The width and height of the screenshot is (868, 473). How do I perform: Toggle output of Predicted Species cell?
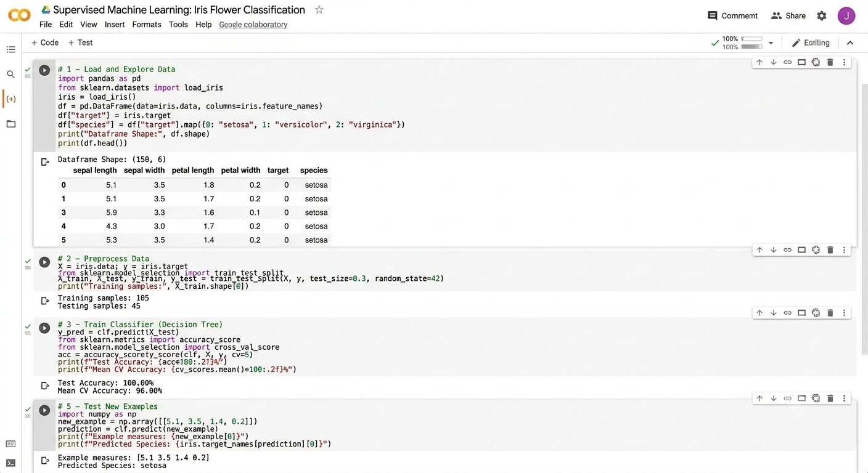44,460
